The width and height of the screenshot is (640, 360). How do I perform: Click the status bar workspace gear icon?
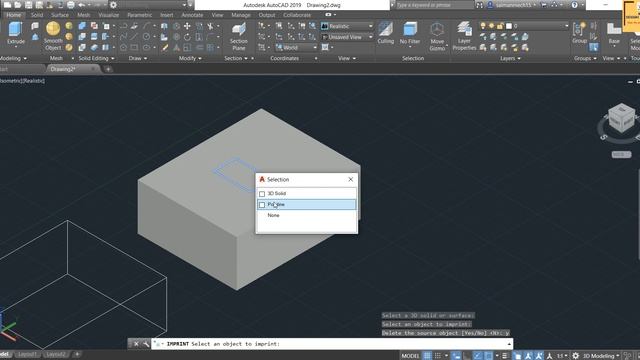(x=576, y=356)
